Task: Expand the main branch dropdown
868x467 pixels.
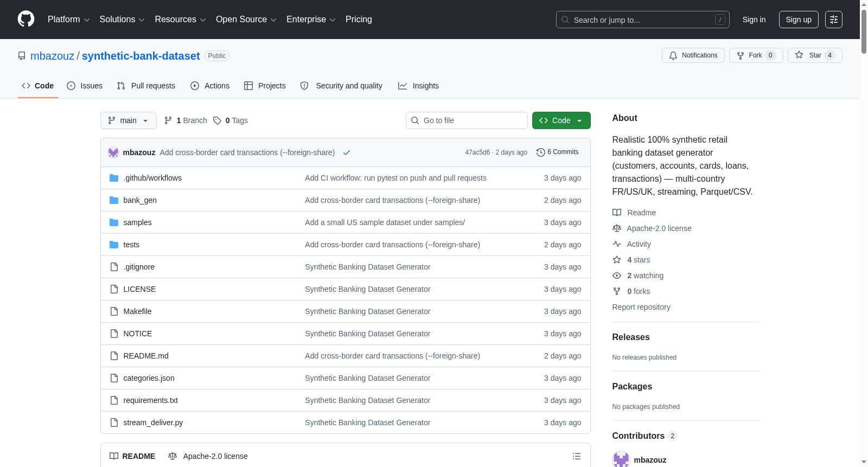Action: click(x=129, y=120)
